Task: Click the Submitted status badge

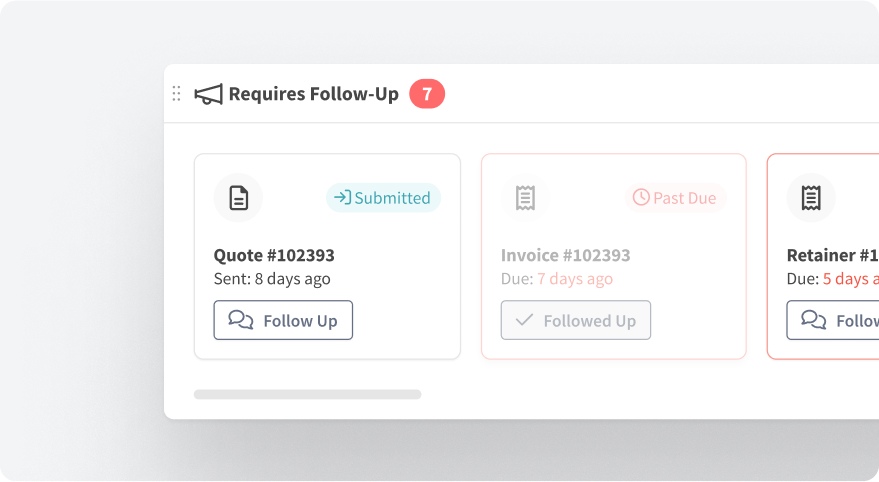Action: click(383, 198)
